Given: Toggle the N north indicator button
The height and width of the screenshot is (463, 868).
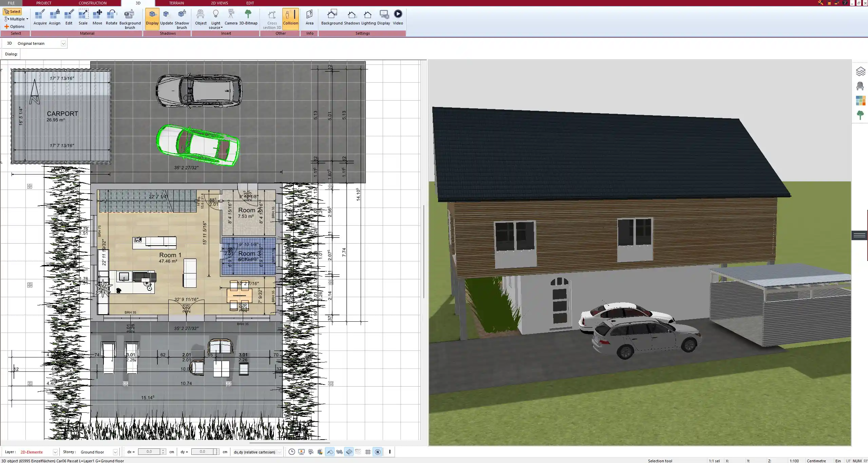Looking at the screenshot, I should [377, 452].
